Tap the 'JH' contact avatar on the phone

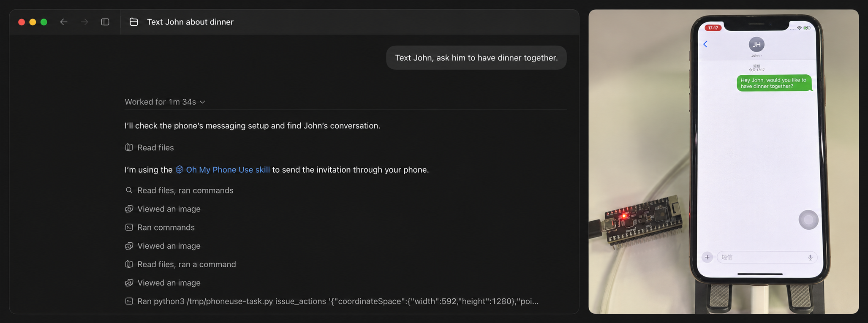(x=756, y=44)
